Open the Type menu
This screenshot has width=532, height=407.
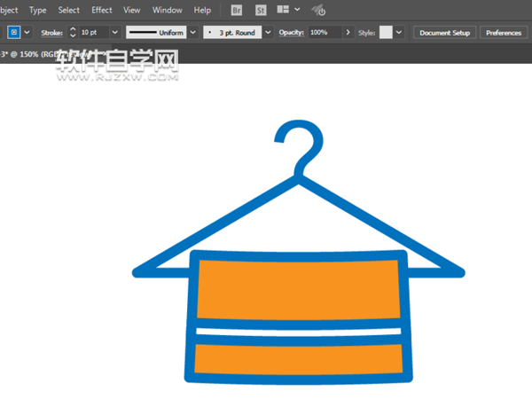(37, 10)
